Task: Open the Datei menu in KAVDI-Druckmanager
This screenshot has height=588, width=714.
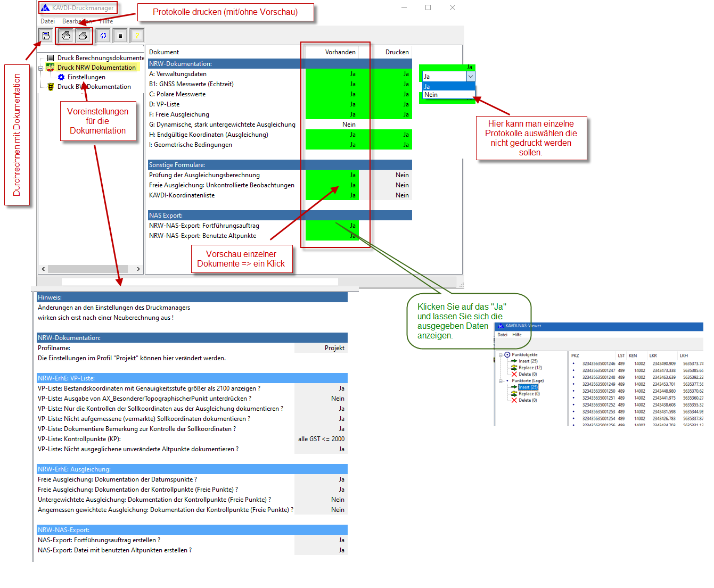Action: click(47, 21)
